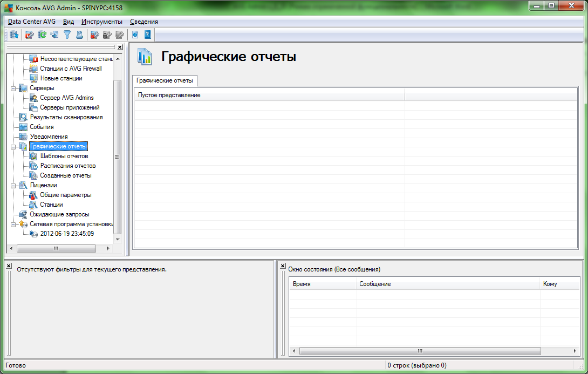This screenshot has width=588, height=374.
Task: Click the tree horizontal scrollbar left arrow
Action: pos(11,248)
